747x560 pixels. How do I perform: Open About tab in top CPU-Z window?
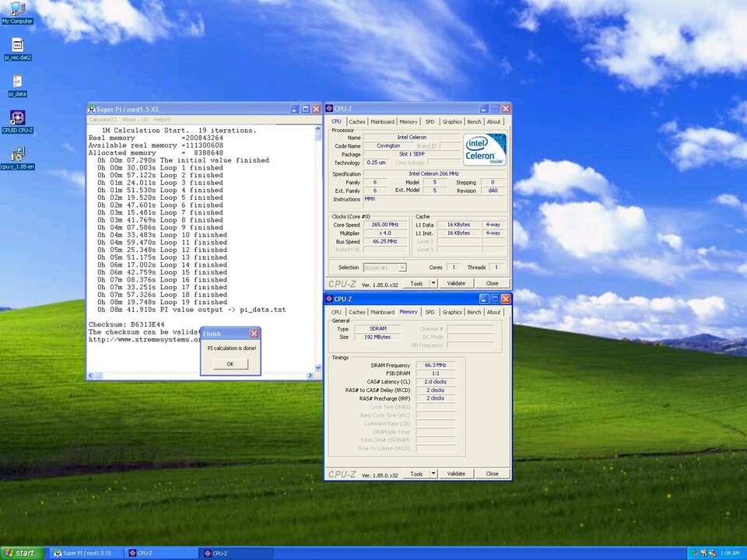pos(493,122)
